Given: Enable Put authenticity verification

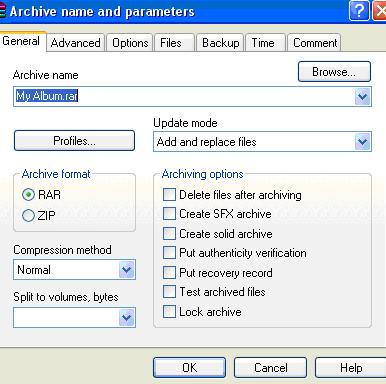Looking at the screenshot, I should 169,253.
